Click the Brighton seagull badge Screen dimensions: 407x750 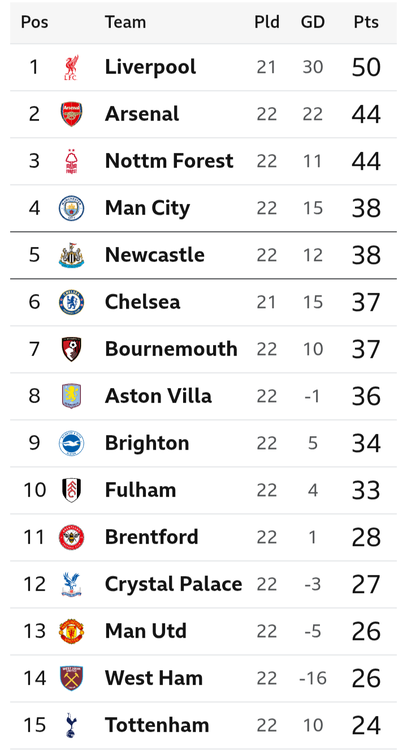[x=71, y=443]
